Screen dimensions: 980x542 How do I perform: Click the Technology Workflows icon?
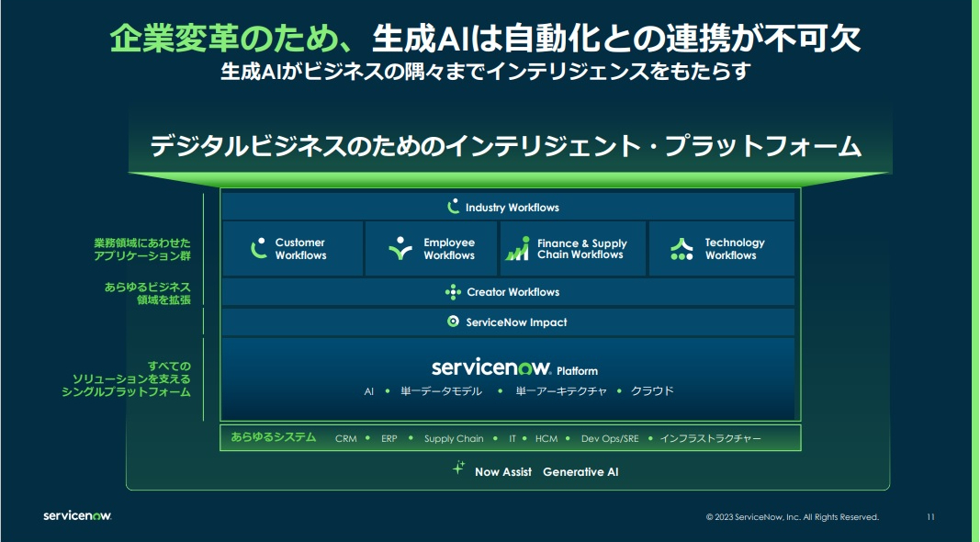pyautogui.click(x=681, y=249)
